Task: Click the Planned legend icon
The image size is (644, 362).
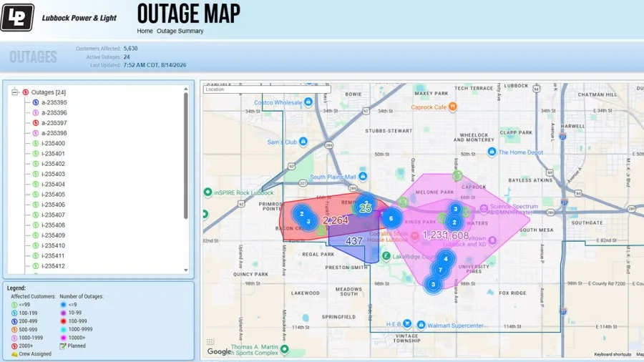Action: 63,346
